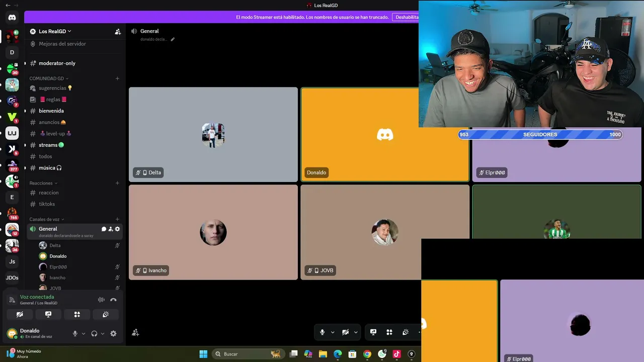Launch activities in call control bar
Screen dimensions: 644x362
[389, 332]
